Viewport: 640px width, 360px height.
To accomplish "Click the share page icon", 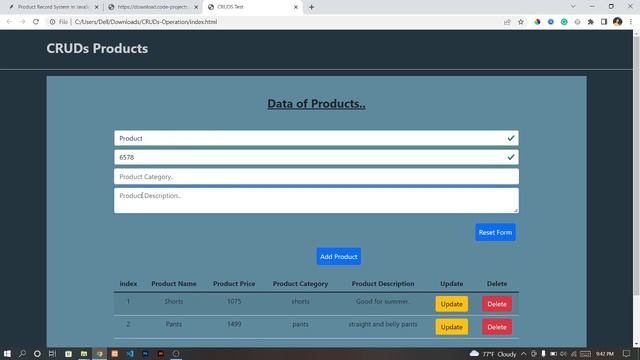I will 507,22.
